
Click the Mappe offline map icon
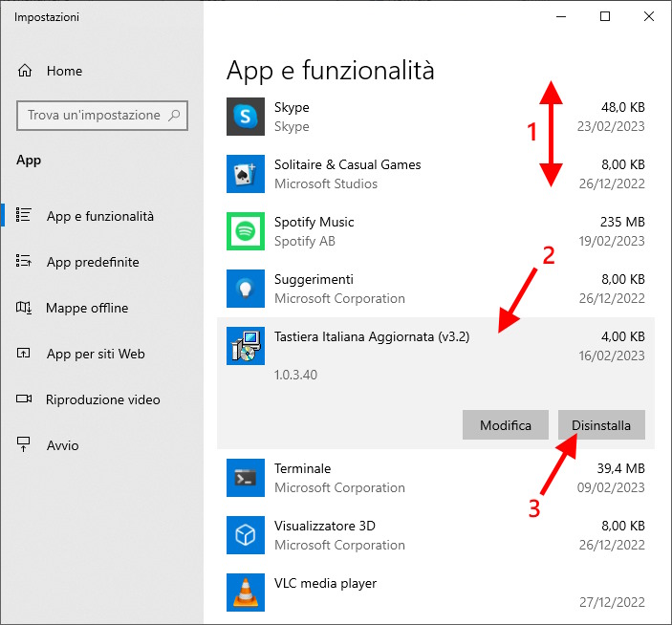pos(24,307)
